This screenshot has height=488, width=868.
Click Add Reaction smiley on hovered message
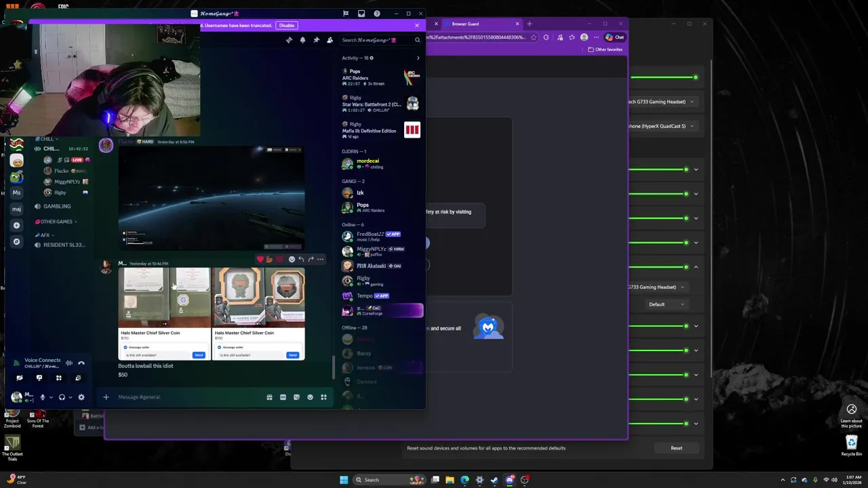click(292, 259)
